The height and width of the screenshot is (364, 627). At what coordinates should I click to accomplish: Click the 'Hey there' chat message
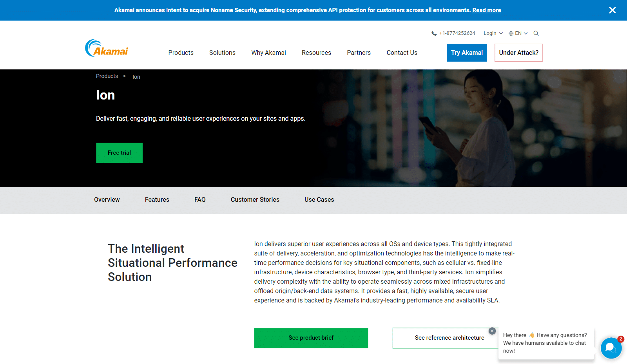[x=546, y=343]
